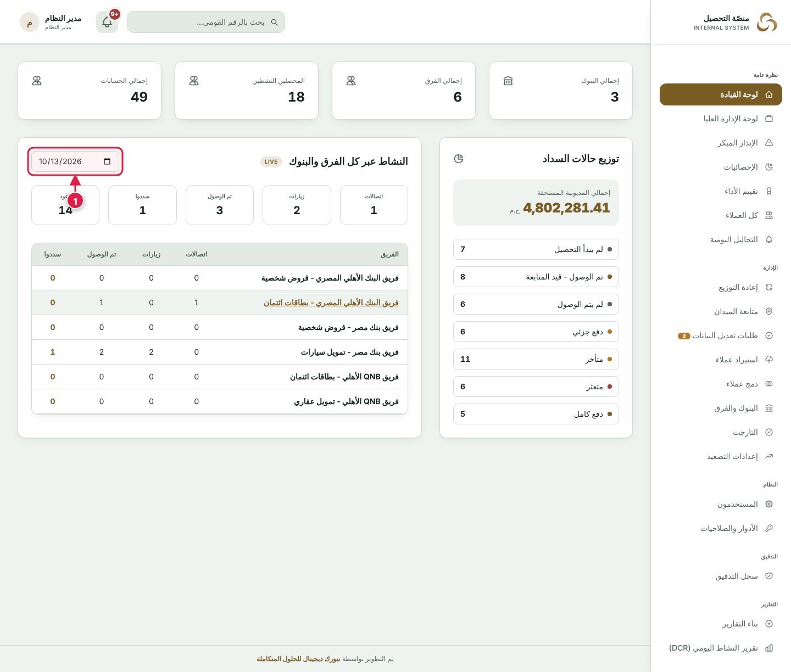Click the total debt amount 4,802,281.41
The image size is (791, 672).
pyautogui.click(x=566, y=208)
